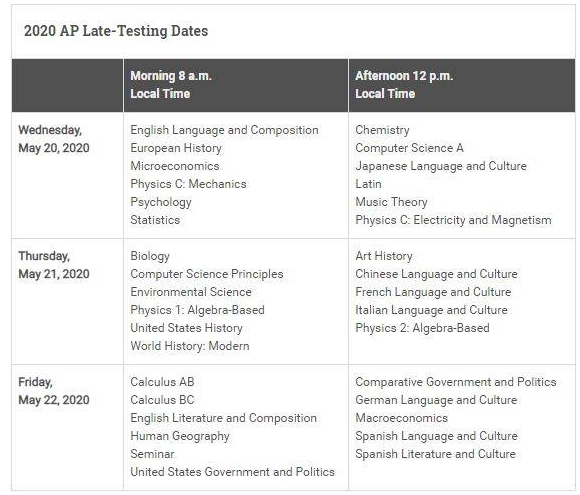The image size is (580, 495).
Task: Click European History in Wednesday morning
Action: click(176, 148)
